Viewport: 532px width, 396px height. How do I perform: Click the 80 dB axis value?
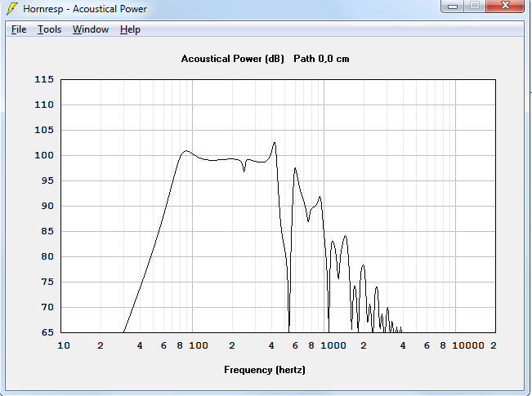point(47,256)
